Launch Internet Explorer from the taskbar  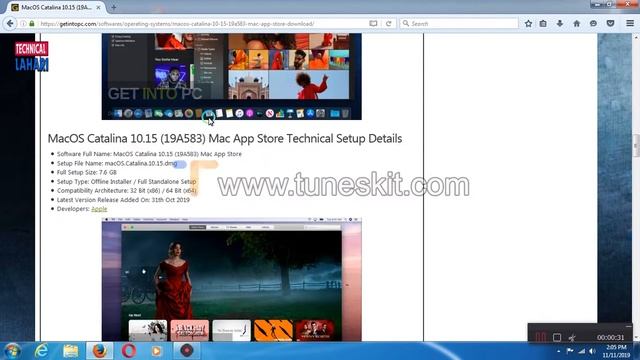[x=42, y=351]
